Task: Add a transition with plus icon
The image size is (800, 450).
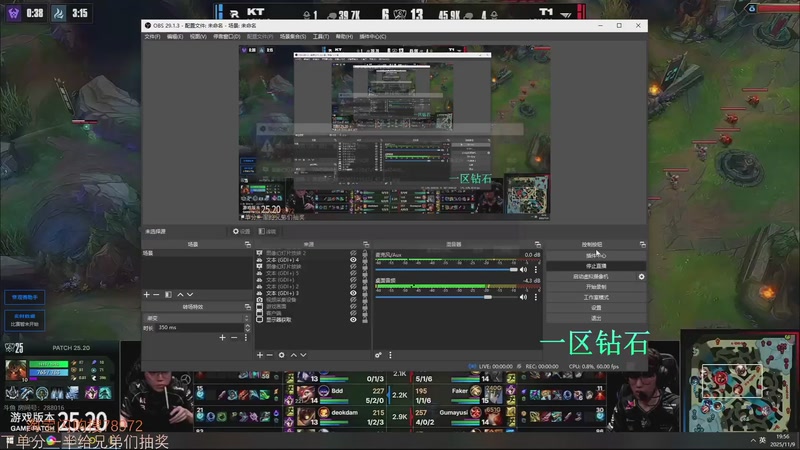Action: pyautogui.click(x=222, y=337)
